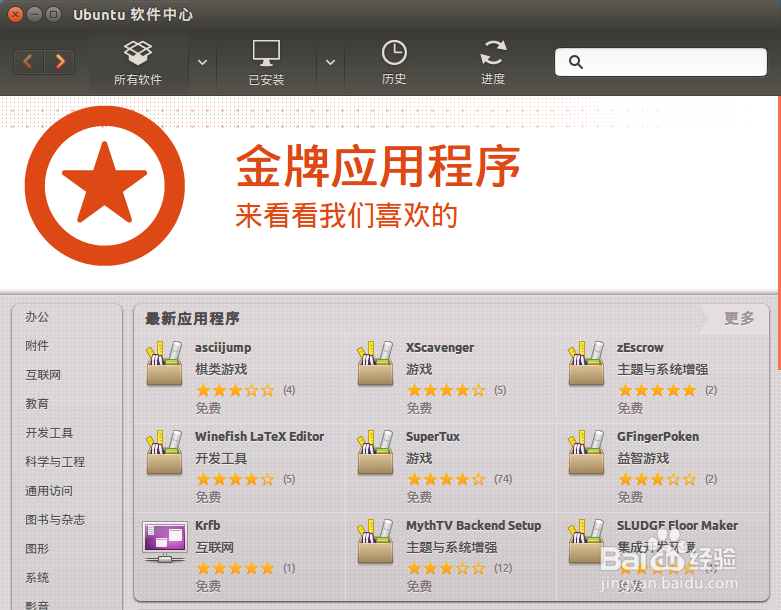This screenshot has height=610, width=781.
Task: Open the 已安装 (Installed) view
Action: (266, 62)
